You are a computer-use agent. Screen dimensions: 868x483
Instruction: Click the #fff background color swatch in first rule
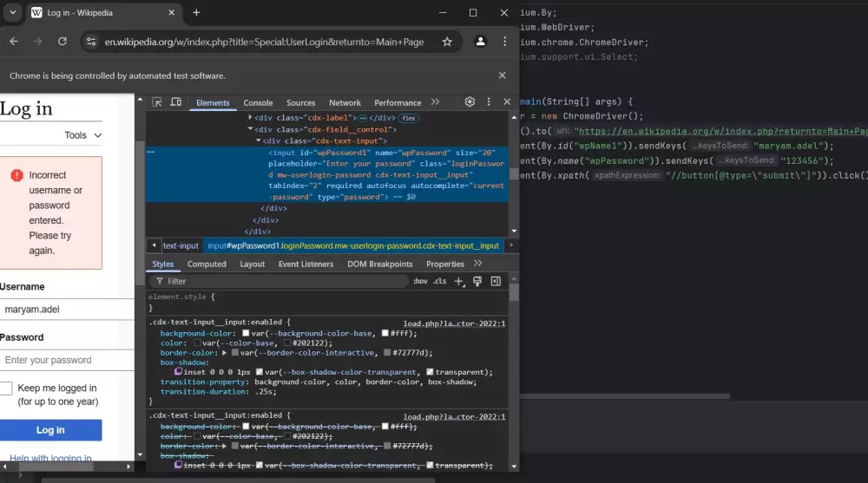(x=385, y=333)
